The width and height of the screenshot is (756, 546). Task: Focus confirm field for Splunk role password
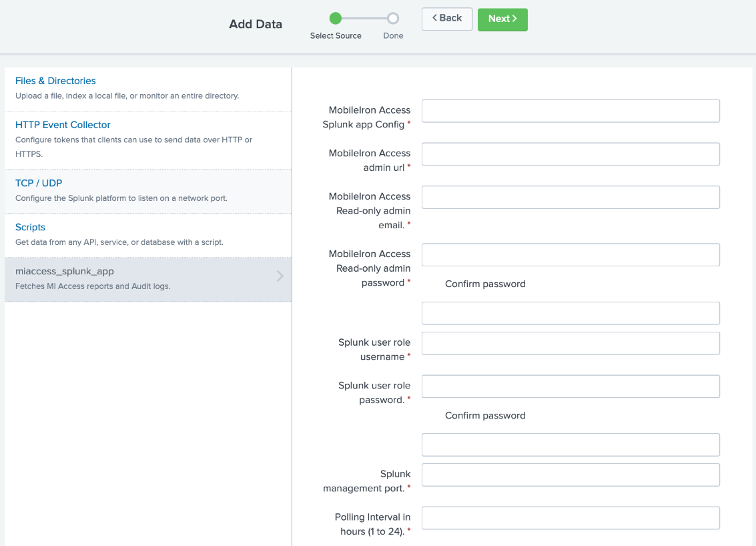pos(571,445)
